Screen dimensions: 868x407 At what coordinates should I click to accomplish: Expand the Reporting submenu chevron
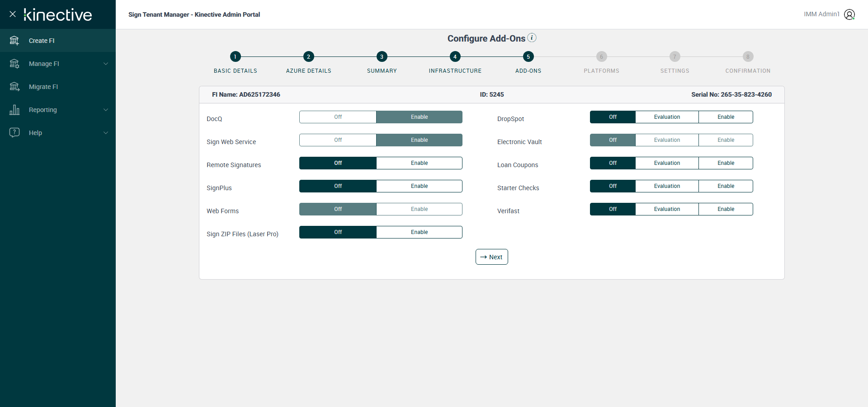(106, 110)
